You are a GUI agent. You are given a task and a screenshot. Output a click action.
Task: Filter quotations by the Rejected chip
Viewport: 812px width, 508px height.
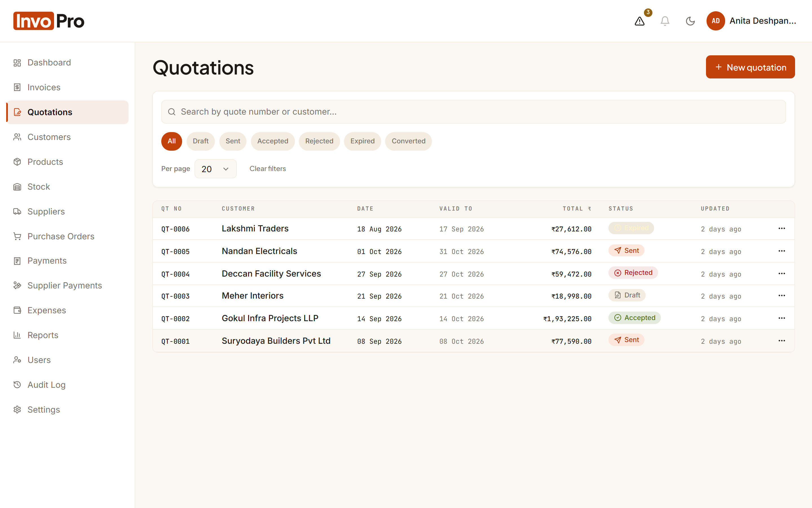point(319,141)
